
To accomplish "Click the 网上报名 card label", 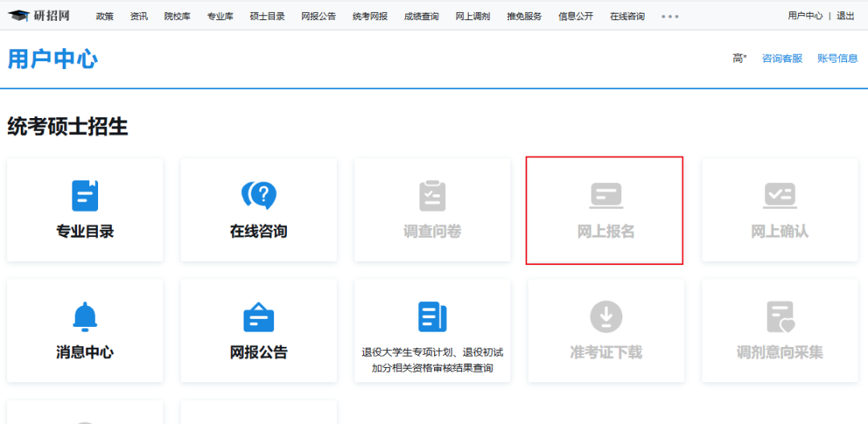I will click(606, 231).
